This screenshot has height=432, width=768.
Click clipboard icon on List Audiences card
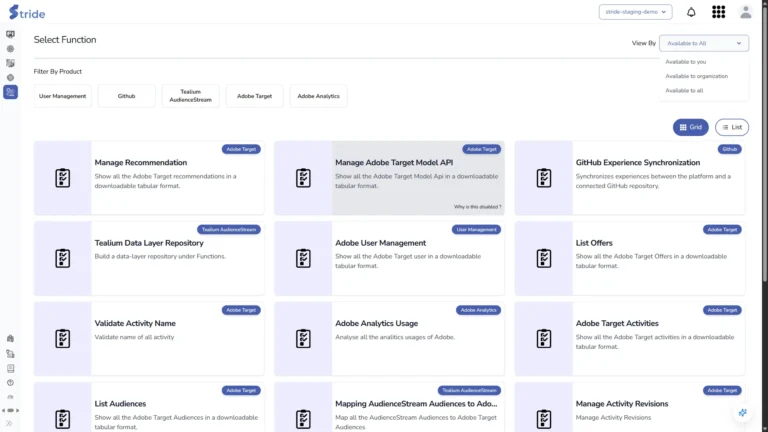[x=63, y=419]
